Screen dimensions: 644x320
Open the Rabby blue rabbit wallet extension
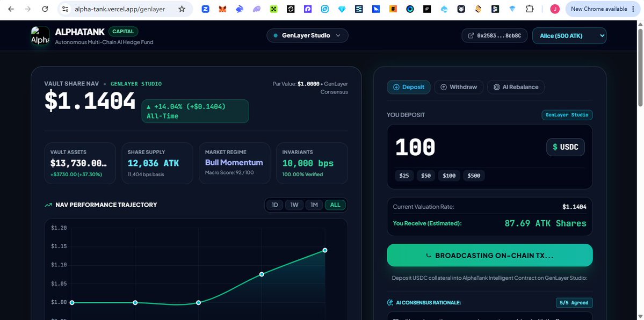pos(240,9)
